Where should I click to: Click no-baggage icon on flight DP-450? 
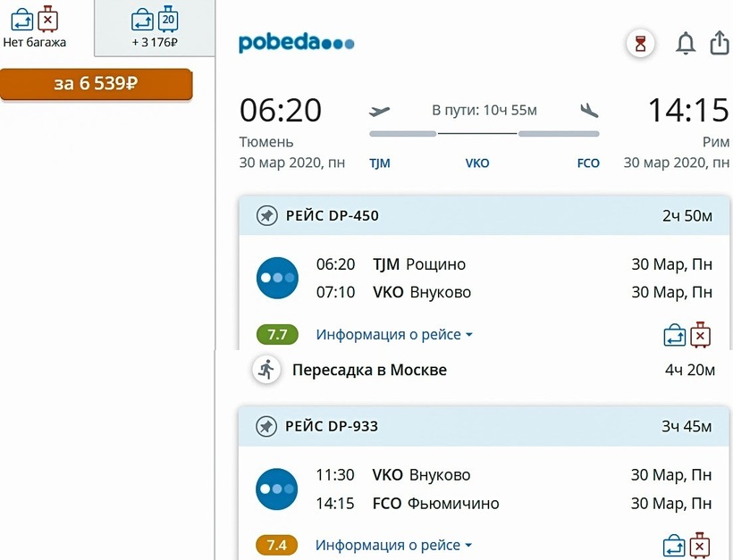coord(701,335)
